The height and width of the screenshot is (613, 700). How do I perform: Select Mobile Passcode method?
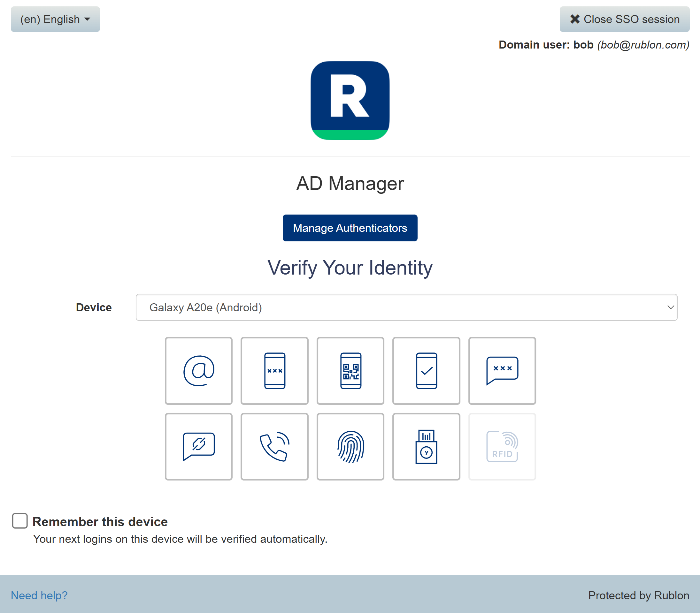tap(274, 371)
